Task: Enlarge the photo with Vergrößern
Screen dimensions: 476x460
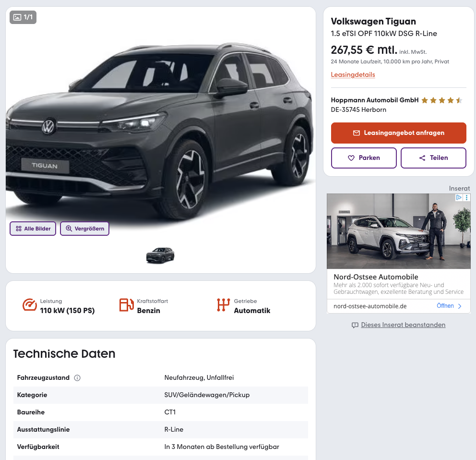Action: coord(85,229)
